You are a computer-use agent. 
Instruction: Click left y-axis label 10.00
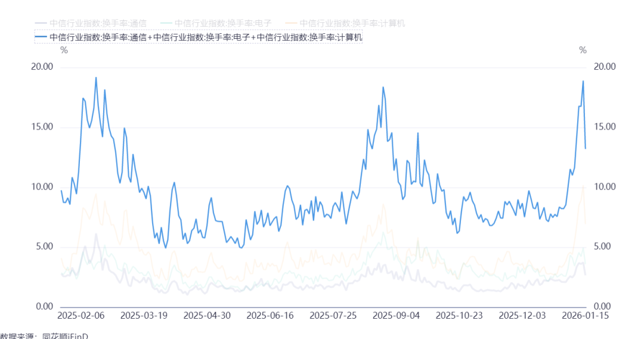42,186
